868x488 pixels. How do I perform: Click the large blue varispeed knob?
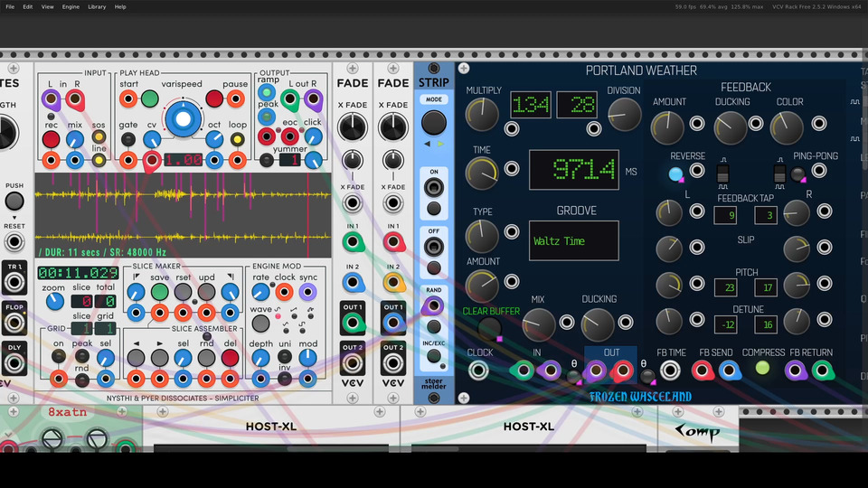pos(184,119)
